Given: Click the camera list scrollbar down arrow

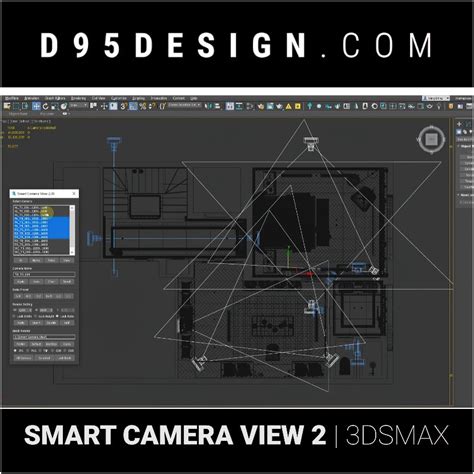Looking at the screenshot, I should [72, 253].
